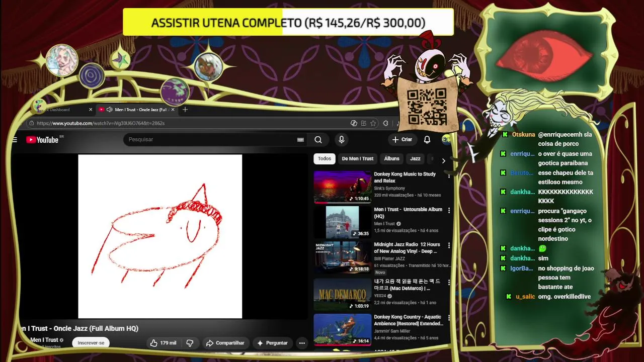Close the Dashboard browser tab
The width and height of the screenshot is (644, 362).
pos(91,110)
